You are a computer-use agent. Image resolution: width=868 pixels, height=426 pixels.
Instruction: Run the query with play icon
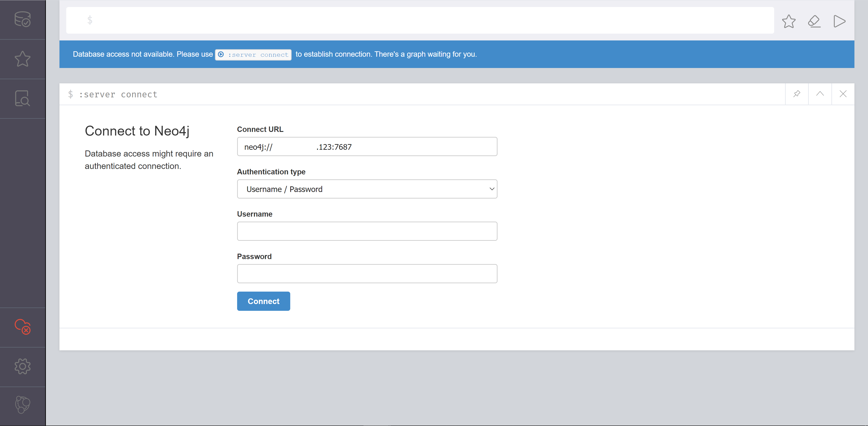coord(839,21)
